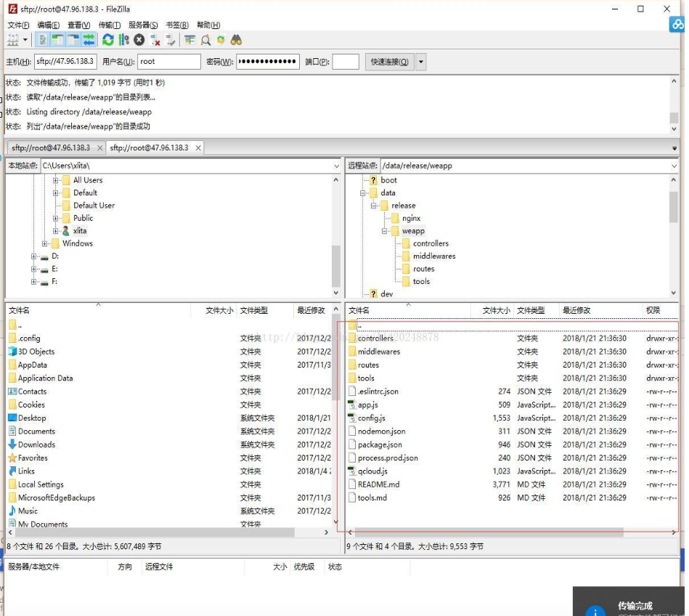Click the 用户名 username input field
Image resolution: width=689 pixels, height=616 pixels.
pos(169,62)
